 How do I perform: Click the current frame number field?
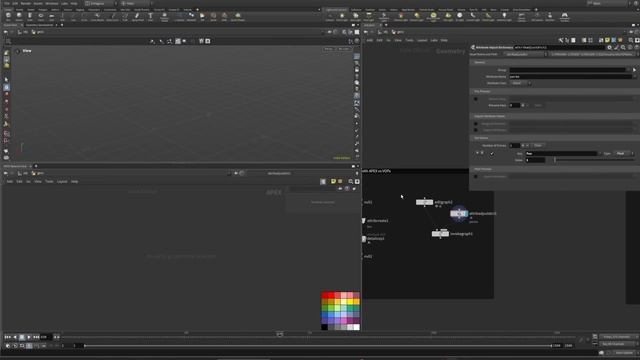click(x=46, y=337)
